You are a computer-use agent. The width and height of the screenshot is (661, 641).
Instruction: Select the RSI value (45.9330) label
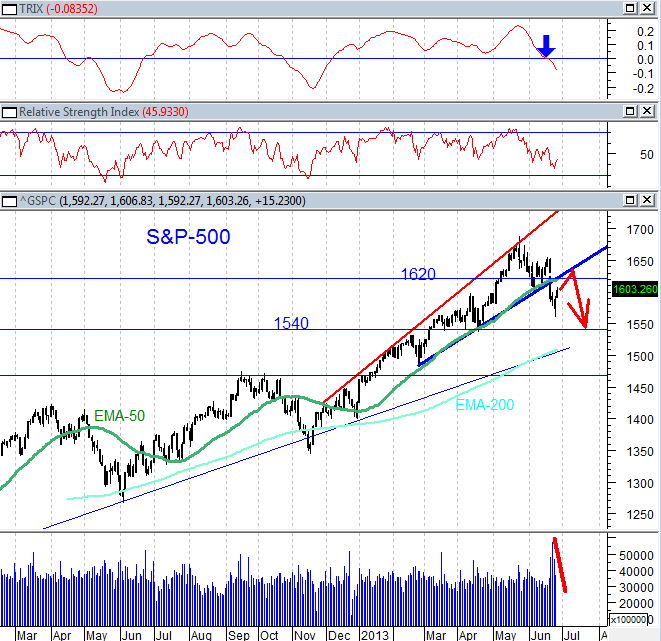(165, 112)
